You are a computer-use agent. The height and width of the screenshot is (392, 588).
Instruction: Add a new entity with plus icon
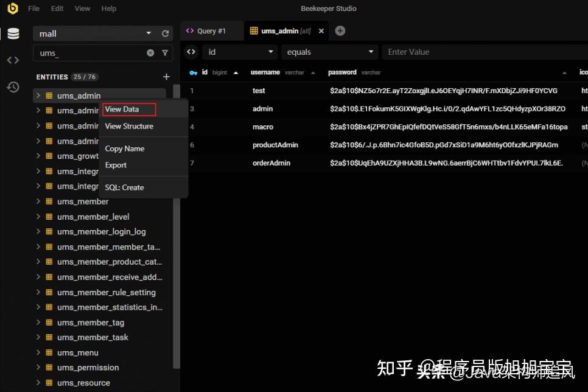click(167, 77)
